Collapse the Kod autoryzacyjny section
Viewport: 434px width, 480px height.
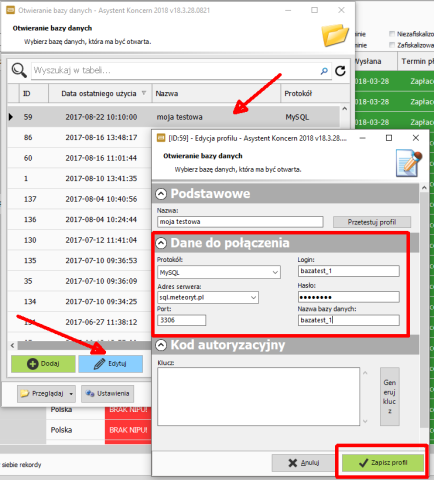[161, 345]
